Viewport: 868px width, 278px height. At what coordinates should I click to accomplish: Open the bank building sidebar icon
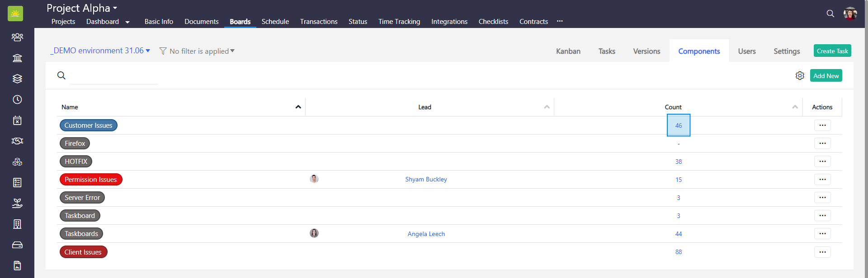pos(17,58)
